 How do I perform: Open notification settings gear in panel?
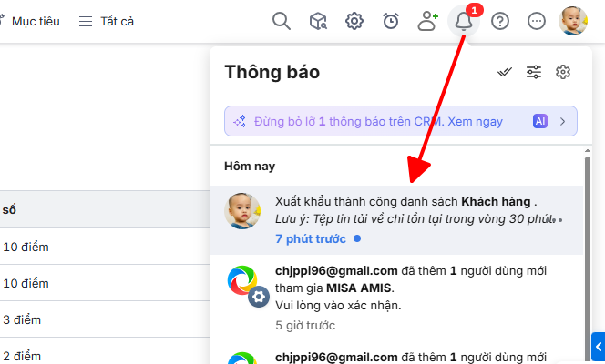(563, 72)
